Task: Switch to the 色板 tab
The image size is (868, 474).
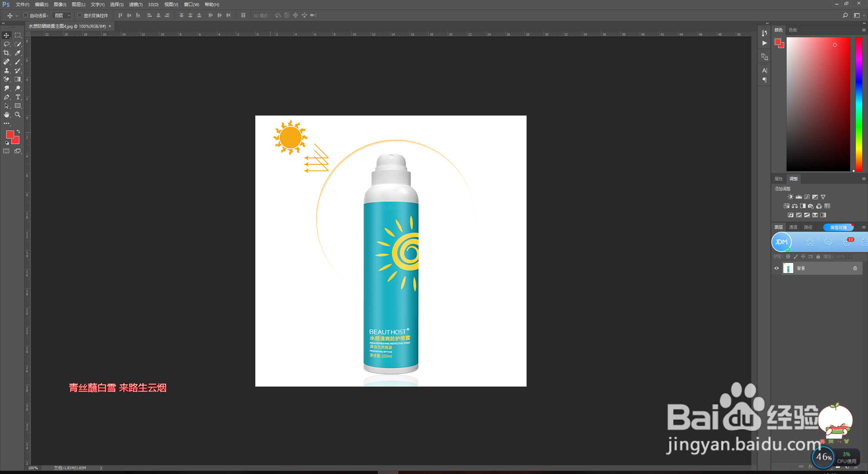Action: coord(793,30)
